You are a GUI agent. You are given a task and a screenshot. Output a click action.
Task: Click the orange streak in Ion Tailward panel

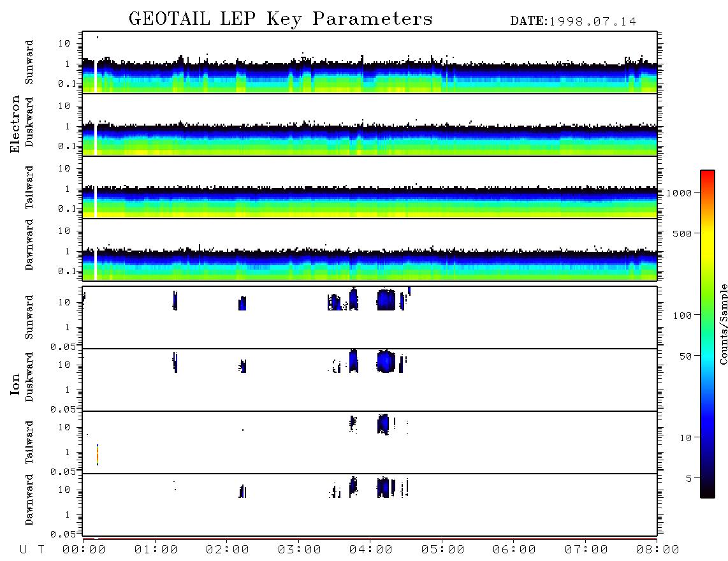pyautogui.click(x=98, y=455)
